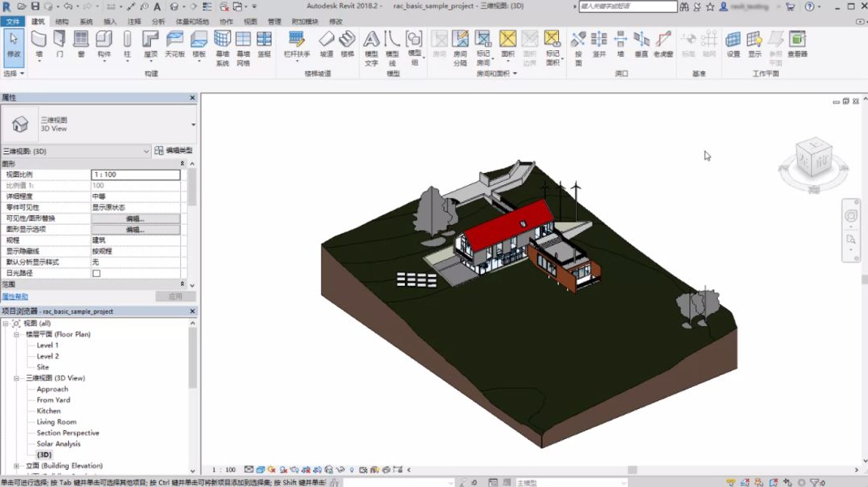Click the Properties Help (属性帮助) link
Viewport: 868px width, 487px height.
point(15,297)
